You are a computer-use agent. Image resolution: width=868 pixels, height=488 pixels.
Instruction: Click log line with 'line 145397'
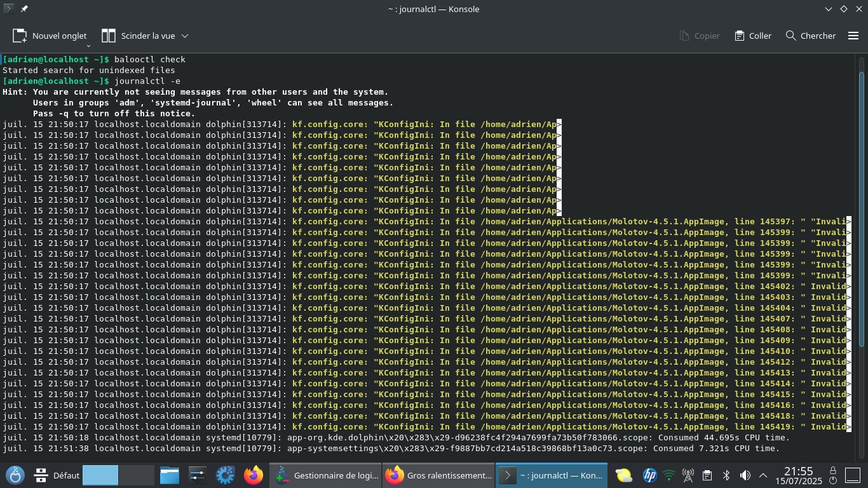(x=426, y=221)
